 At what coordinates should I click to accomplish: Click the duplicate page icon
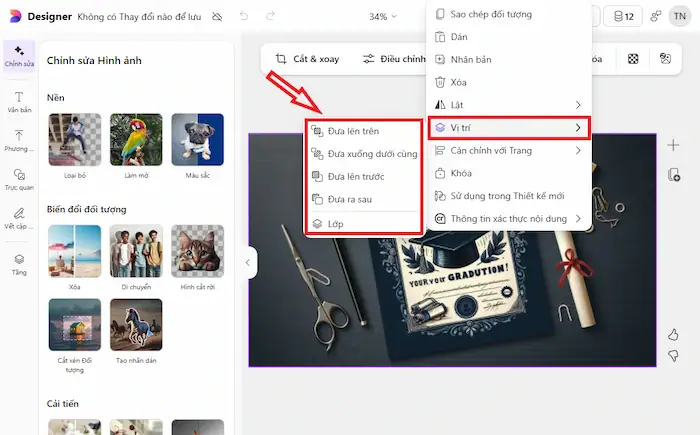[673, 175]
